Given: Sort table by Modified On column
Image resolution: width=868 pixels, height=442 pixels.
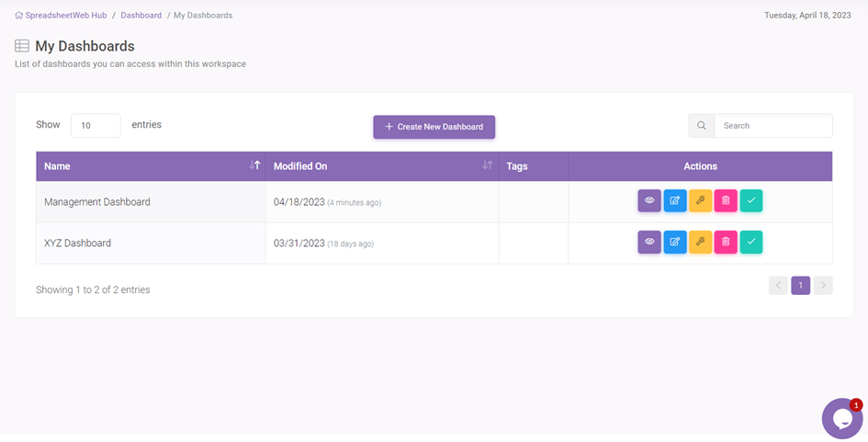Looking at the screenshot, I should (487, 165).
